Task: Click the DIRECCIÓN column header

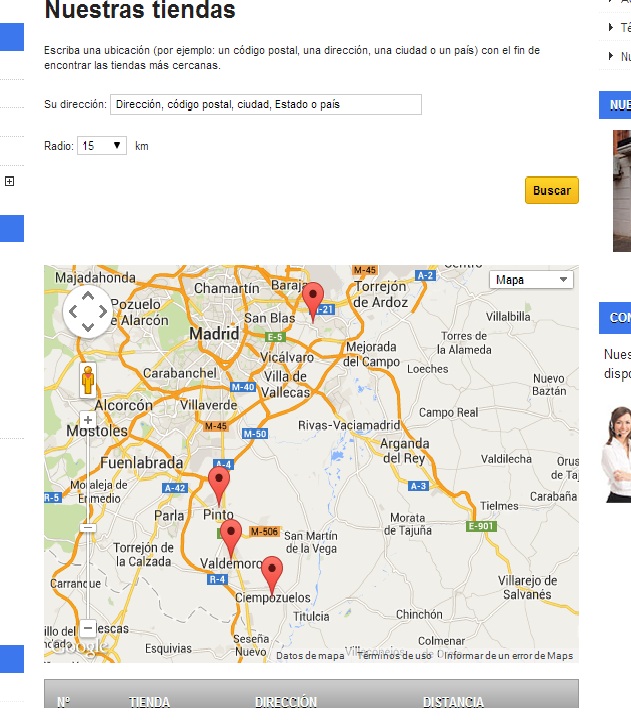Action: pos(286,702)
